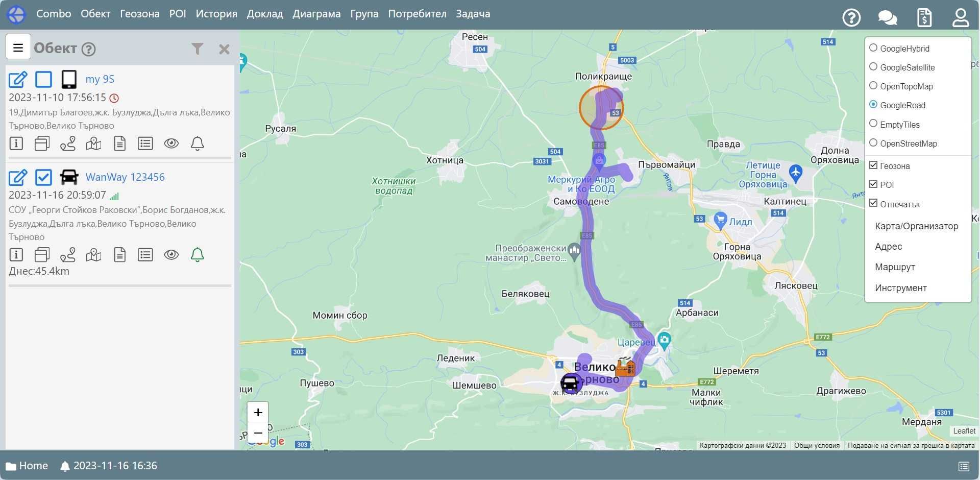Image resolution: width=980 pixels, height=480 pixels.
Task: Click the globe logo icon
Action: (16, 14)
